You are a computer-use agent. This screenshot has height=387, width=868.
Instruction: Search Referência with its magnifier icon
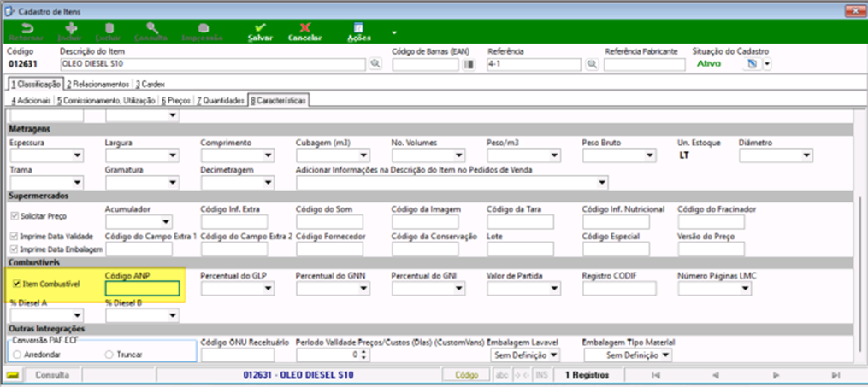click(592, 64)
